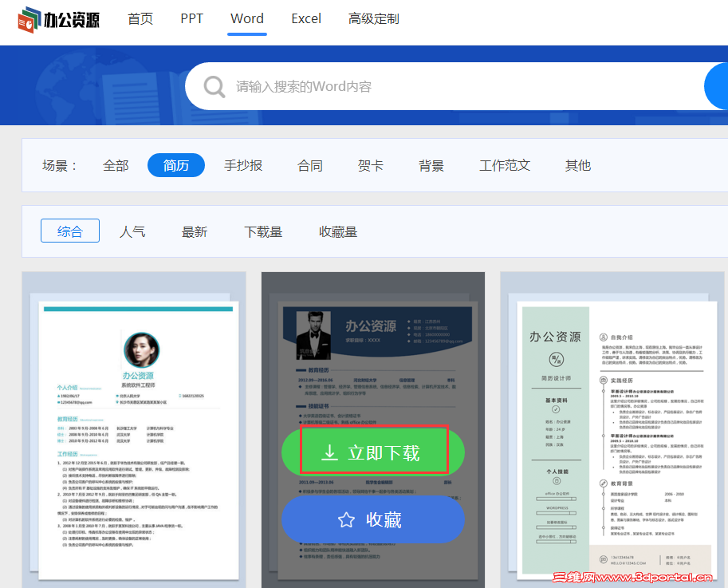Select the 工作范文 scene filter
Image resolution: width=728 pixels, height=588 pixels.
pos(505,165)
